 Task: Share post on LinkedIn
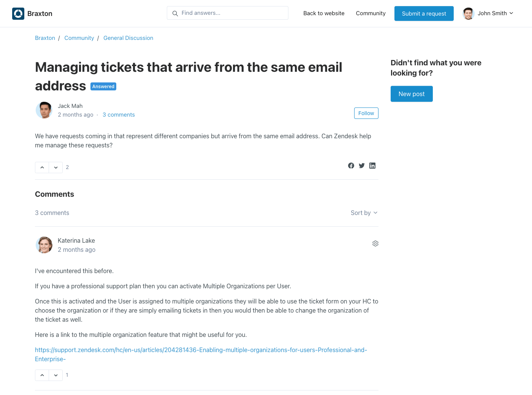pyautogui.click(x=372, y=166)
